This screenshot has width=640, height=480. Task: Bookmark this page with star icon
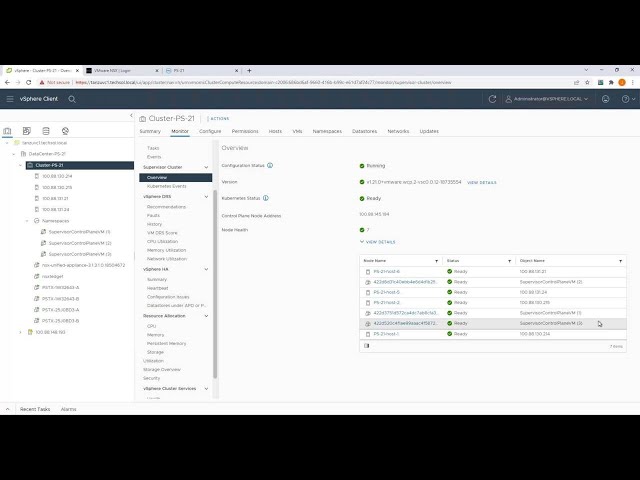587,82
